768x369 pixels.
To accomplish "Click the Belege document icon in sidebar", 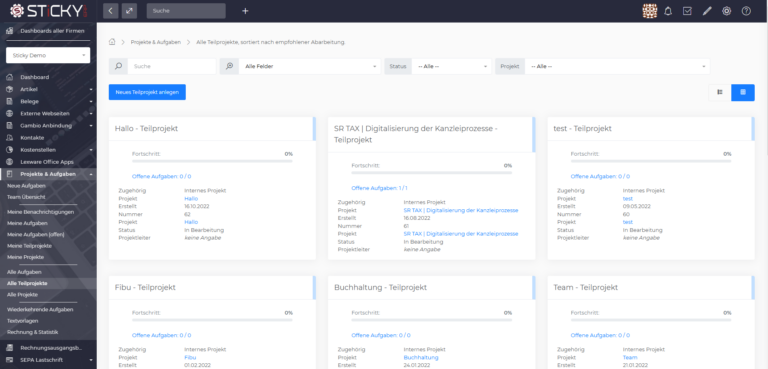I will 9,101.
